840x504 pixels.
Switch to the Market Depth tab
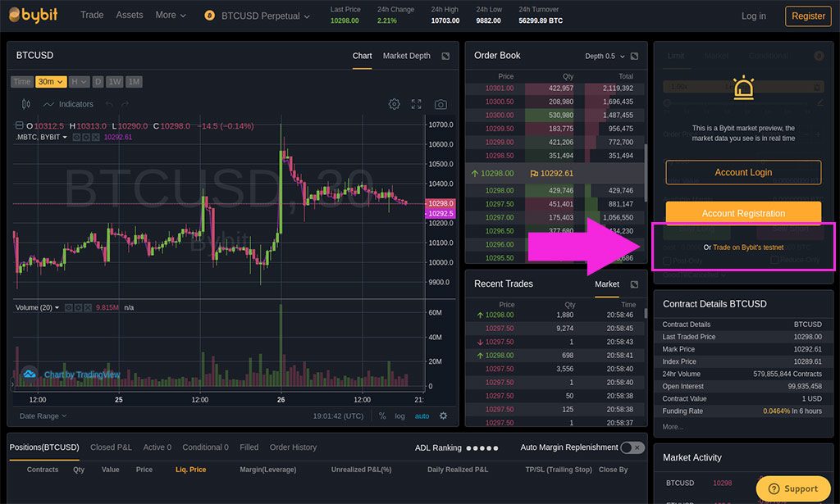point(406,56)
